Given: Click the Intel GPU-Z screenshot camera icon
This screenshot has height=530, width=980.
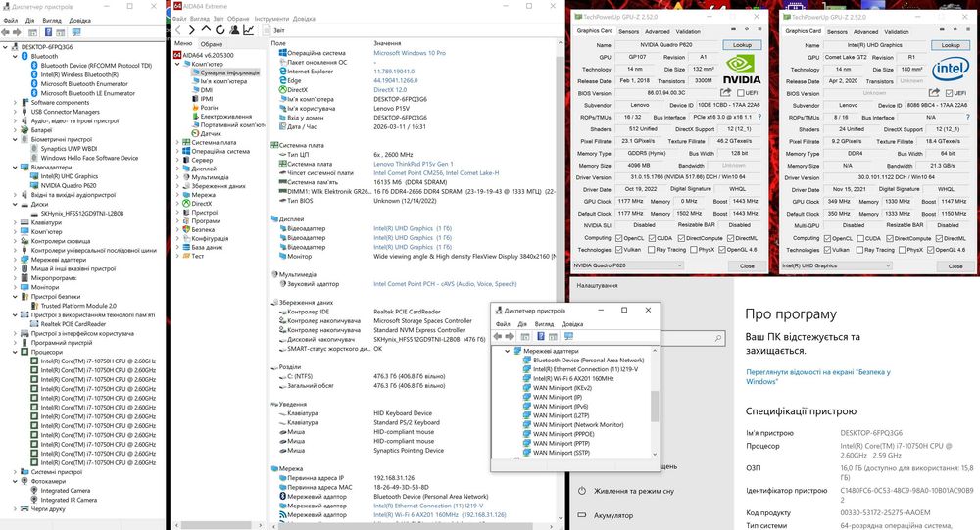Looking at the screenshot, I should [941, 29].
